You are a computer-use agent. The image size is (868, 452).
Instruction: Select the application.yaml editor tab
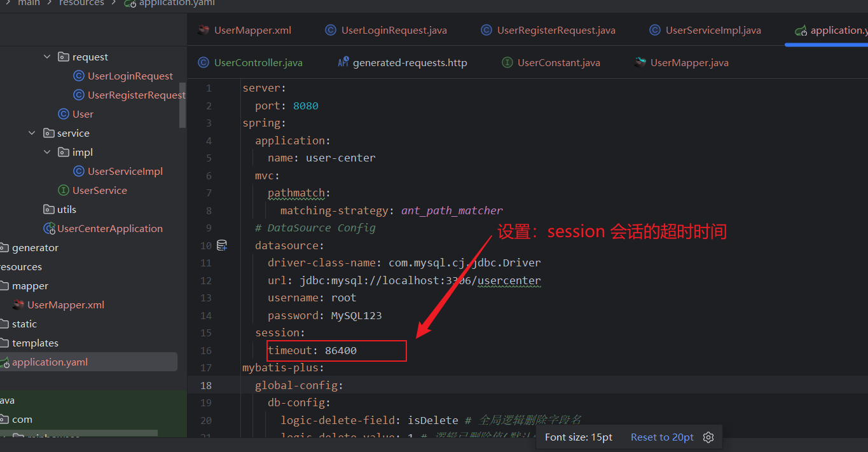pos(831,30)
